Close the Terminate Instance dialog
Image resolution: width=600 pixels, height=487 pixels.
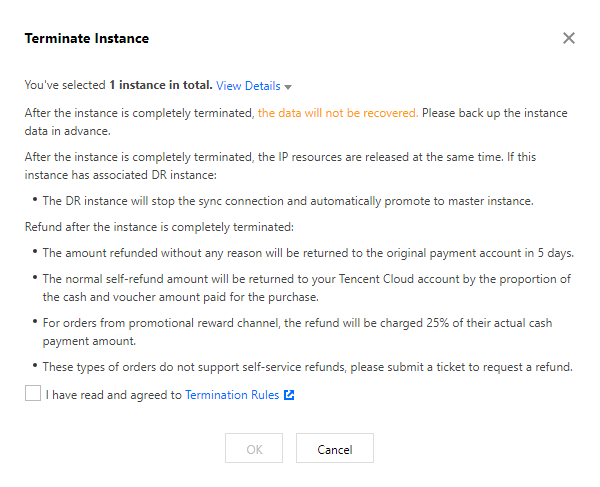569,38
